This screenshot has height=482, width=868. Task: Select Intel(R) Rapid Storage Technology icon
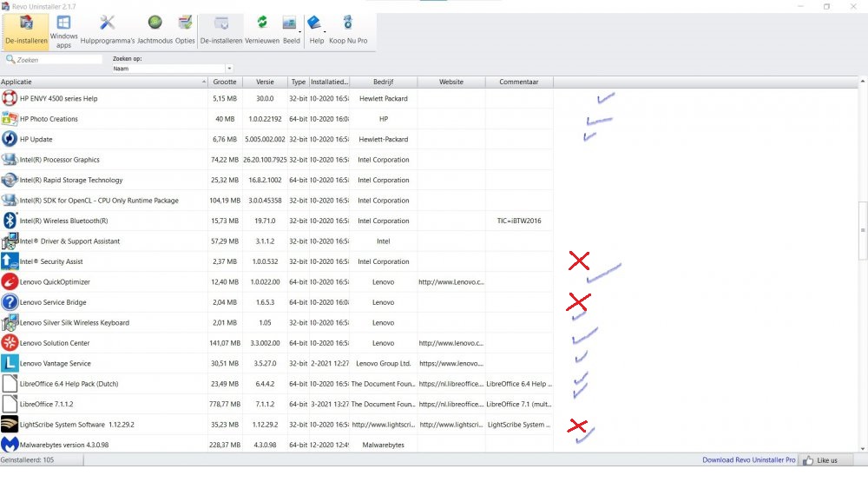10,180
